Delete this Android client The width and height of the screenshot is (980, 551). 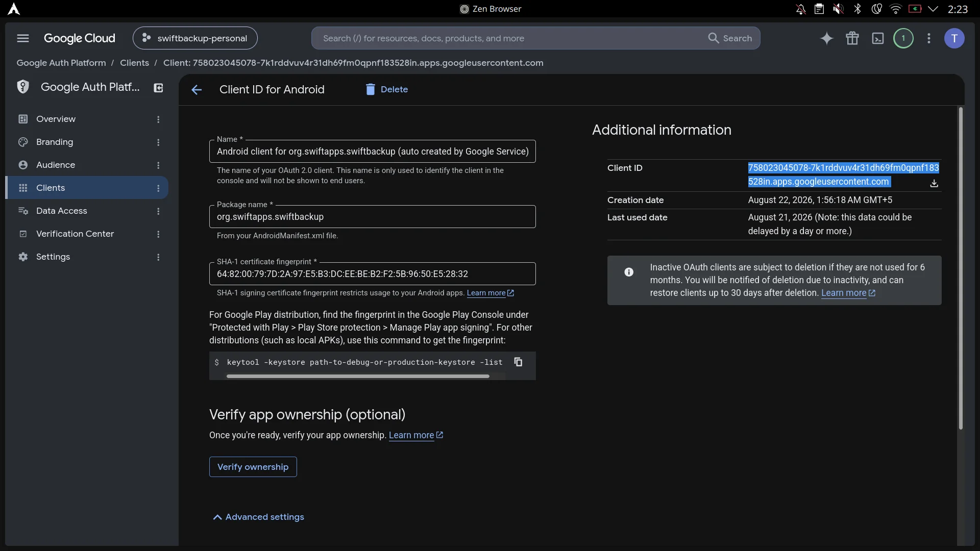click(x=387, y=89)
